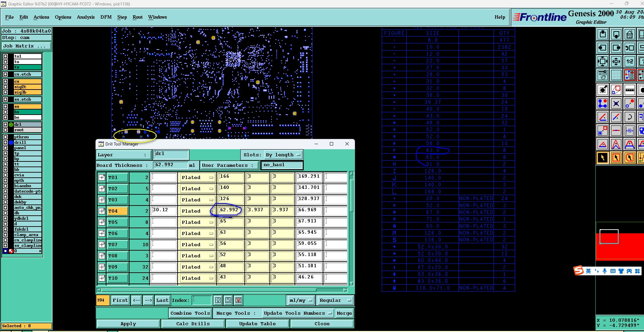Select the black arrow pointer select tool
The height and width of the screenshot is (332, 644).
point(603,158)
